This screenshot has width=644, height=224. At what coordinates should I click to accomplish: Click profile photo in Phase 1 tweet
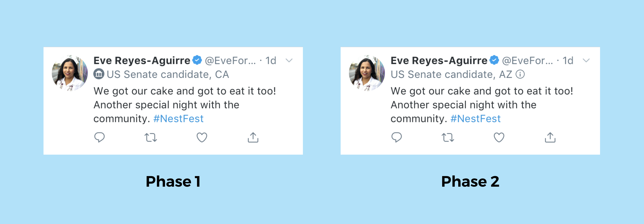click(x=70, y=73)
